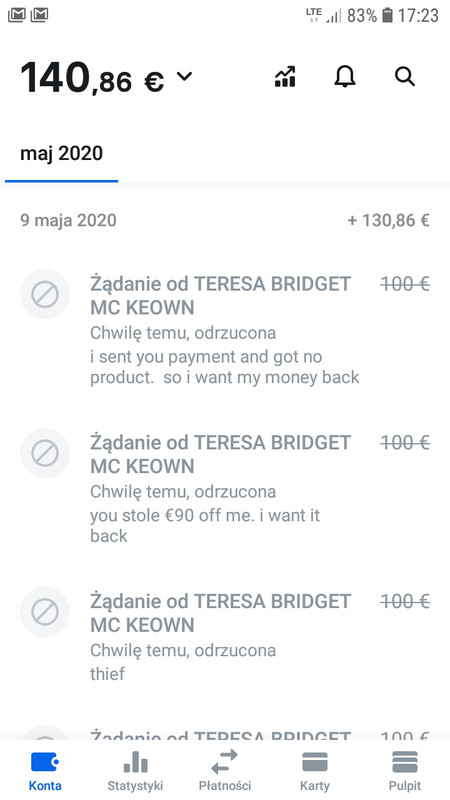Open notifications bell
This screenshot has width=450, height=800.
(x=345, y=77)
